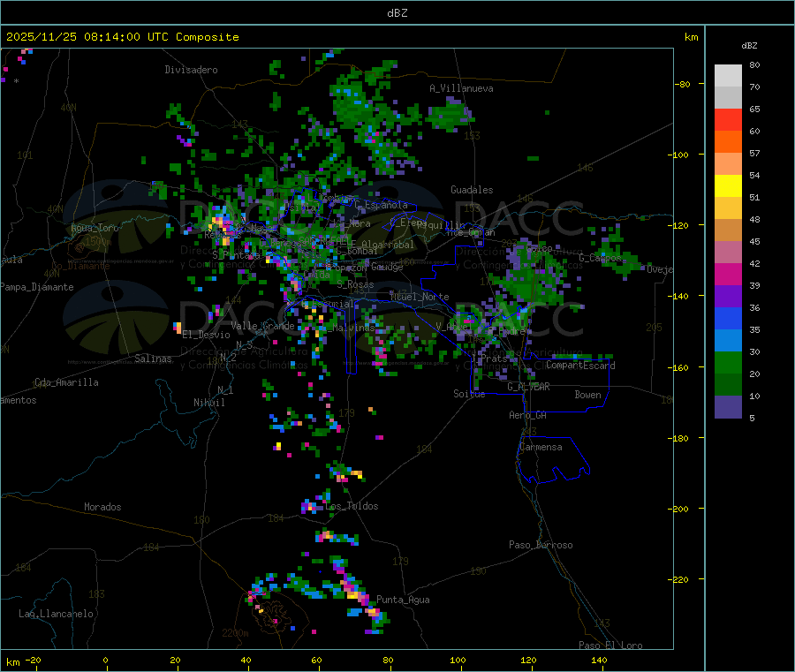The image size is (795, 672).
Task: Click the green 30 dBZ color swatch
Action: (728, 362)
